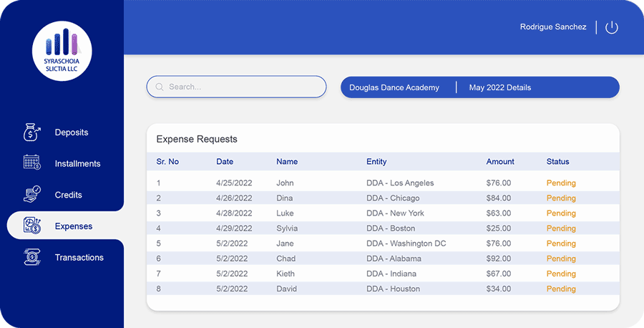644x328 pixels.
Task: Click the Amount column header
Action: pos(500,162)
